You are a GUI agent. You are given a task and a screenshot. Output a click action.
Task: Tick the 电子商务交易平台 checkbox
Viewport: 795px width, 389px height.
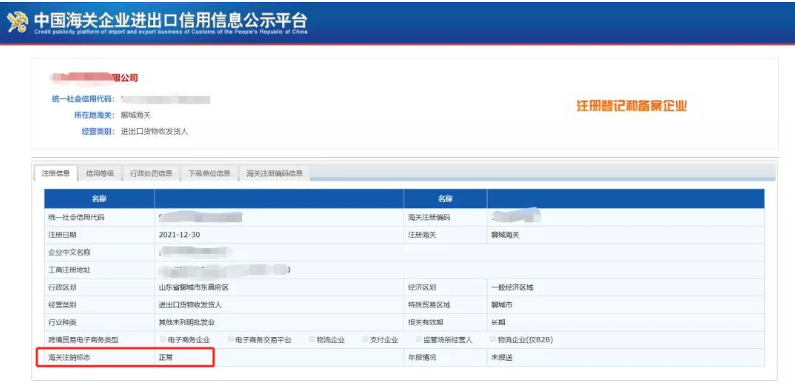231,339
